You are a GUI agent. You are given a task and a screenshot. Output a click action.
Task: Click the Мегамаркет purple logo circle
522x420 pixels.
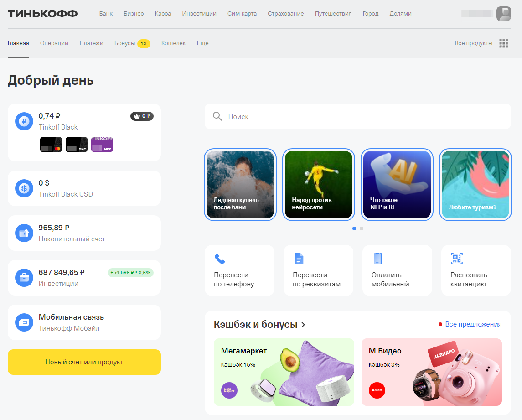point(229,390)
